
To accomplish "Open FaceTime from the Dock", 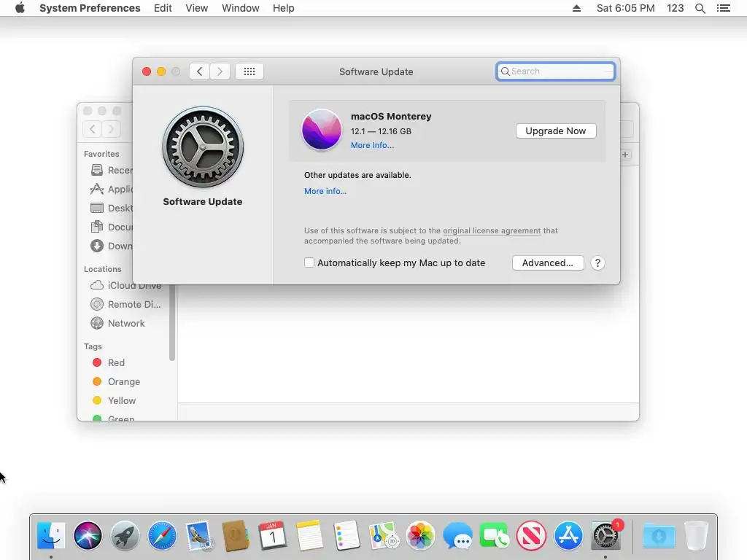I will click(x=494, y=536).
